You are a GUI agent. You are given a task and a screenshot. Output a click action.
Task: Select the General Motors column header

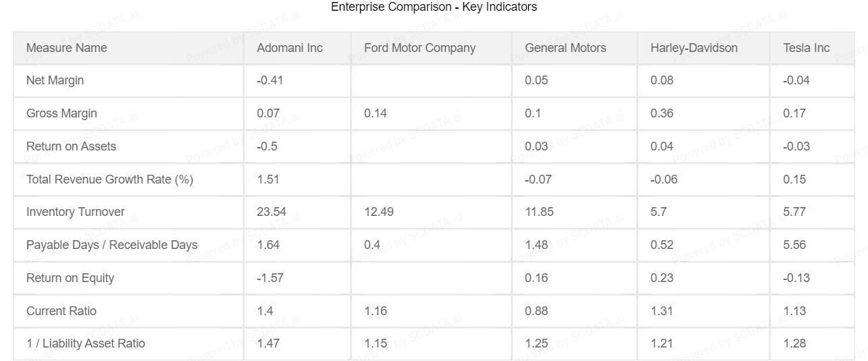point(565,48)
